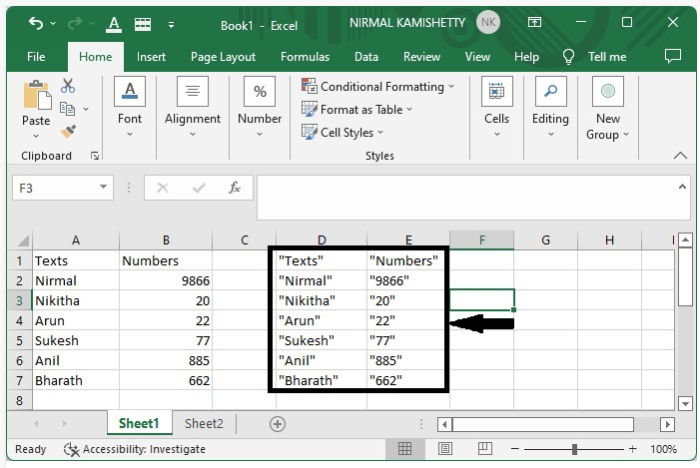Click vertical scrollbar up arrow
The height and width of the screenshot is (468, 700).
click(x=685, y=241)
